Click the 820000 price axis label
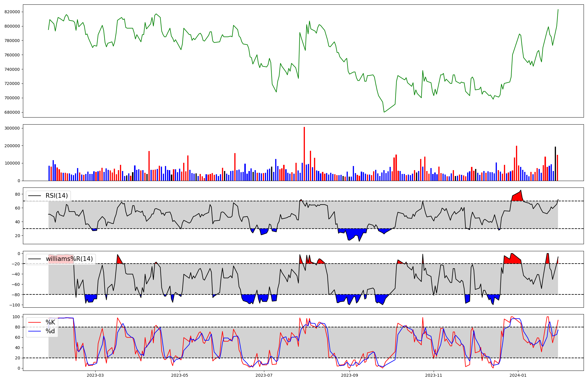This screenshot has height=382, width=588. 12,12
